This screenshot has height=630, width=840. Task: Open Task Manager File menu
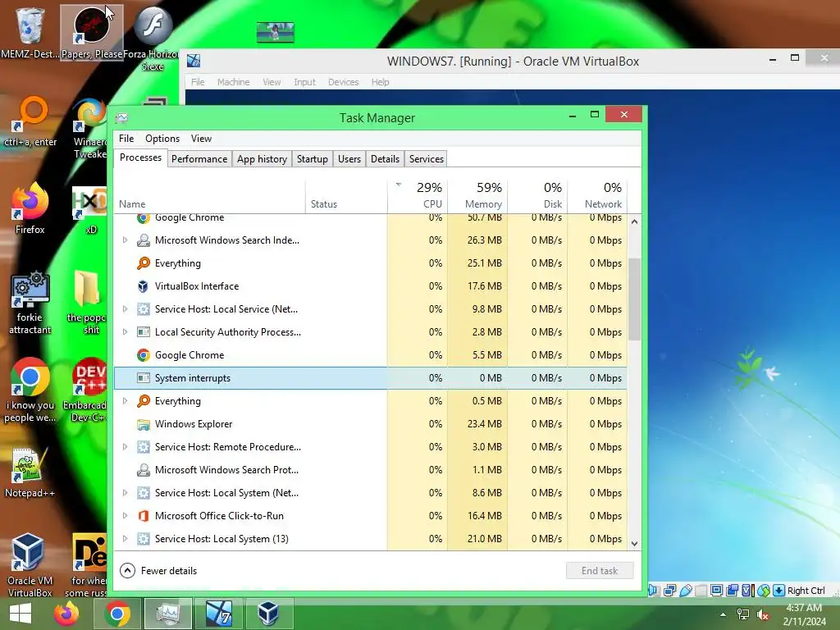point(126,139)
